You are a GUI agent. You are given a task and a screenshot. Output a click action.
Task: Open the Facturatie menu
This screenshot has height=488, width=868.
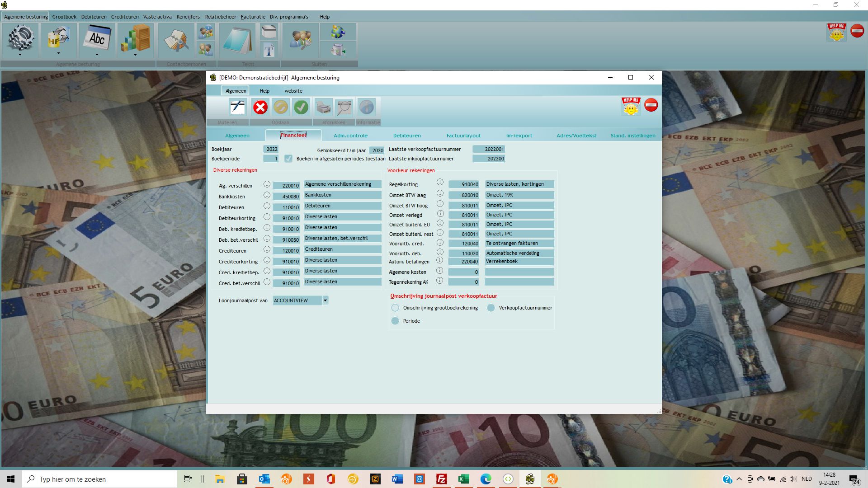coord(253,17)
